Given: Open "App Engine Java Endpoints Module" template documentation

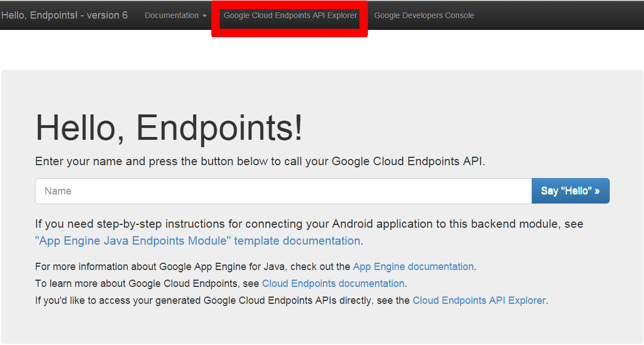Looking at the screenshot, I should [x=197, y=241].
